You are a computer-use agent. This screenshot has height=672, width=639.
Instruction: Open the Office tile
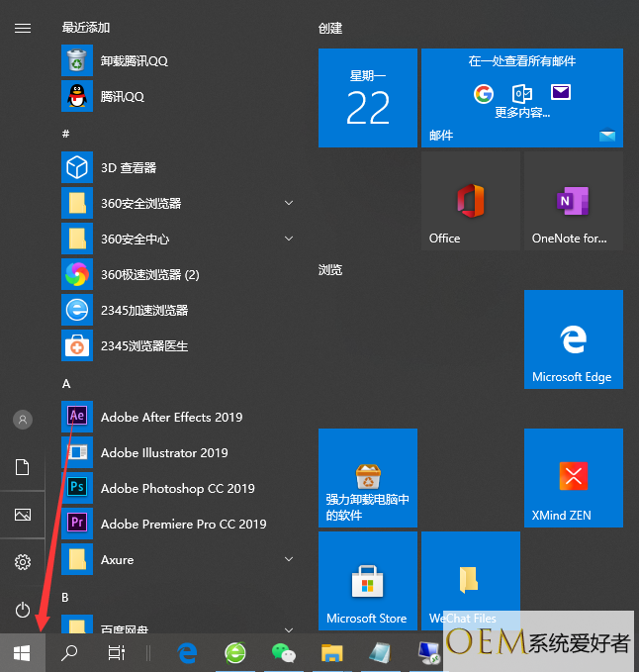(x=470, y=201)
